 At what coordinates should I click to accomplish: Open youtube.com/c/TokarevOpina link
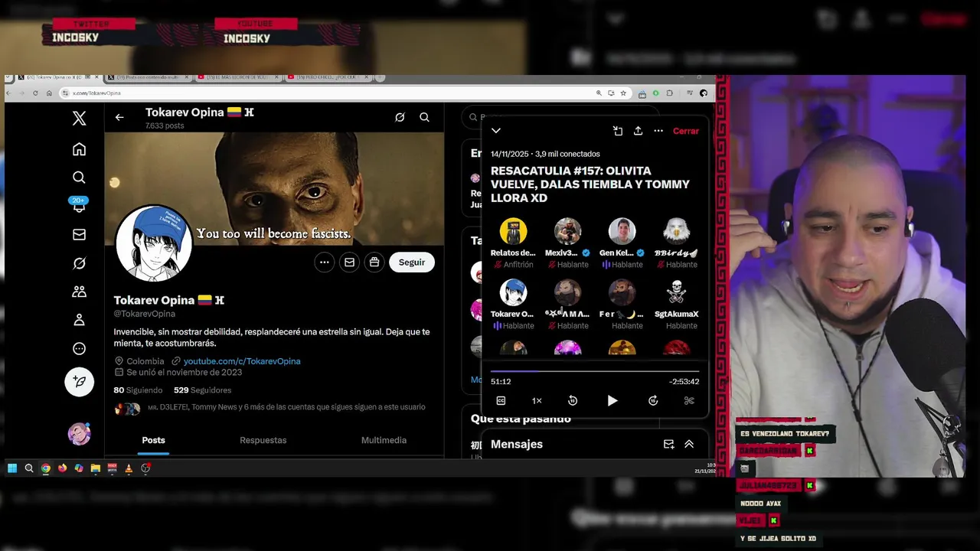click(x=242, y=361)
